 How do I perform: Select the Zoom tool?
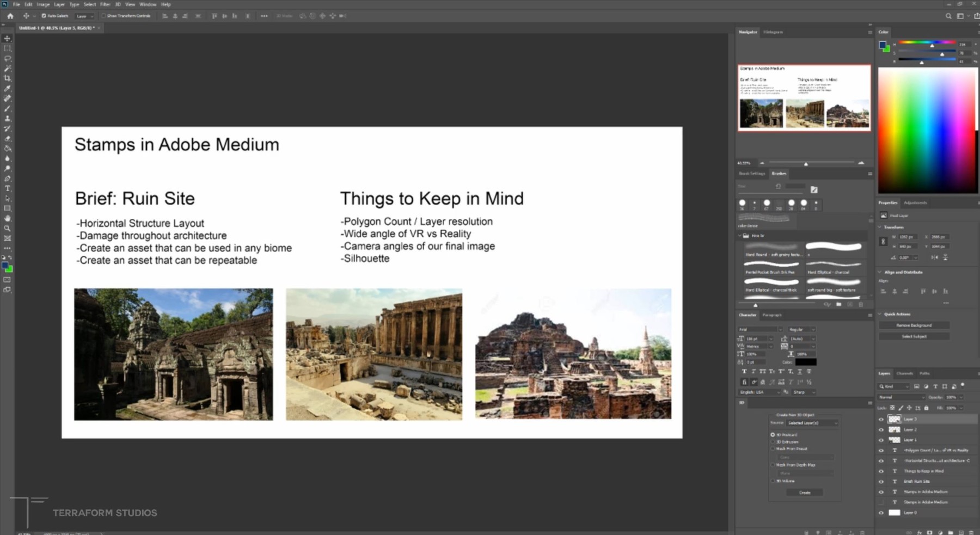(7, 229)
